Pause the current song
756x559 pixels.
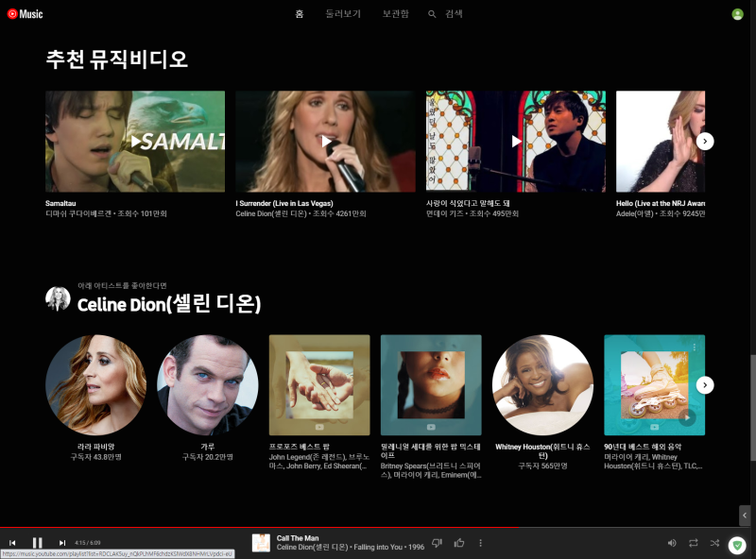37,543
